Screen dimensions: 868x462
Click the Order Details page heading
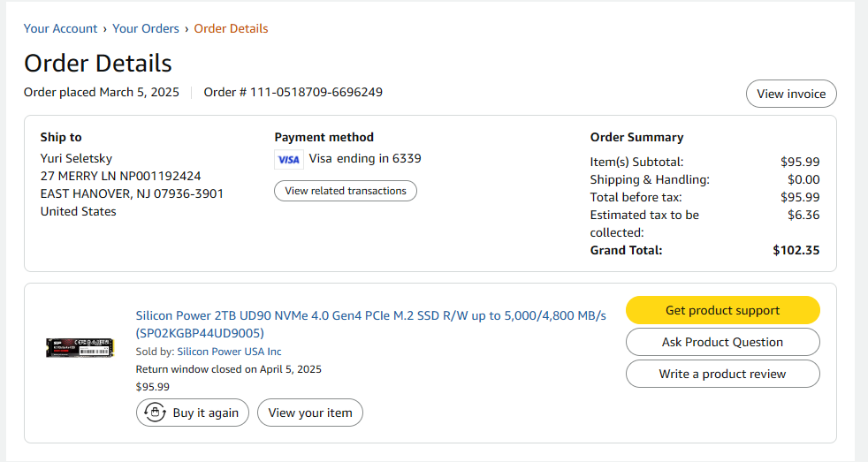(x=98, y=64)
